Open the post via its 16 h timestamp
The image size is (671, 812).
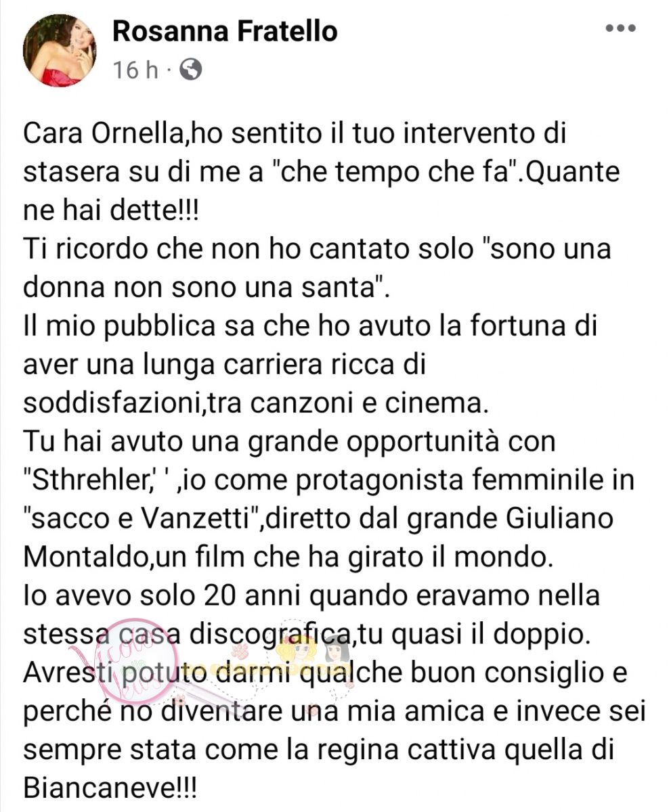coord(134,69)
